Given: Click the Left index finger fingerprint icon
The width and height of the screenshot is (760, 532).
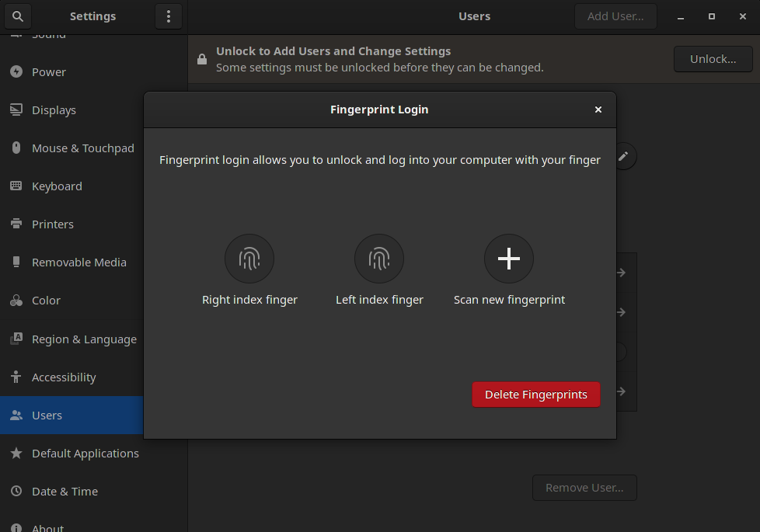Looking at the screenshot, I should pos(378,259).
